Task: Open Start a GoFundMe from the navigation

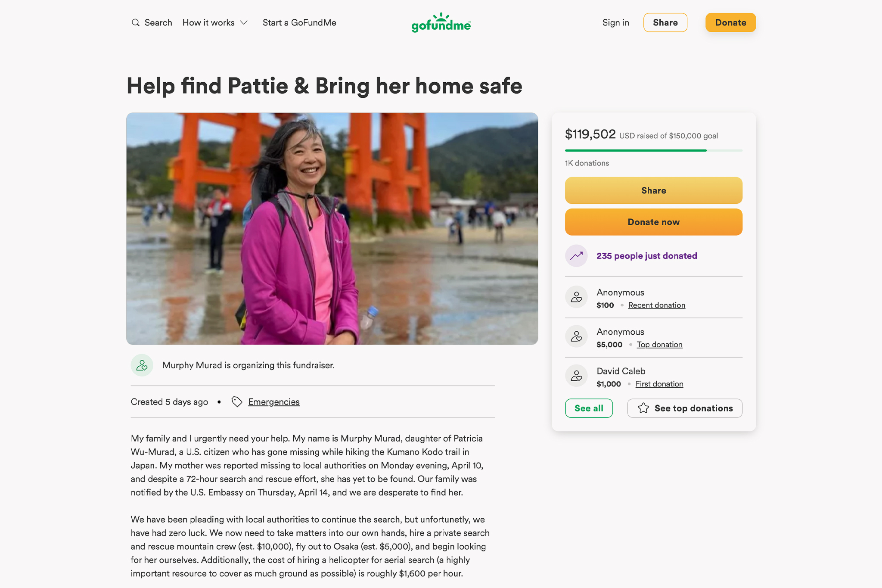Action: [299, 23]
